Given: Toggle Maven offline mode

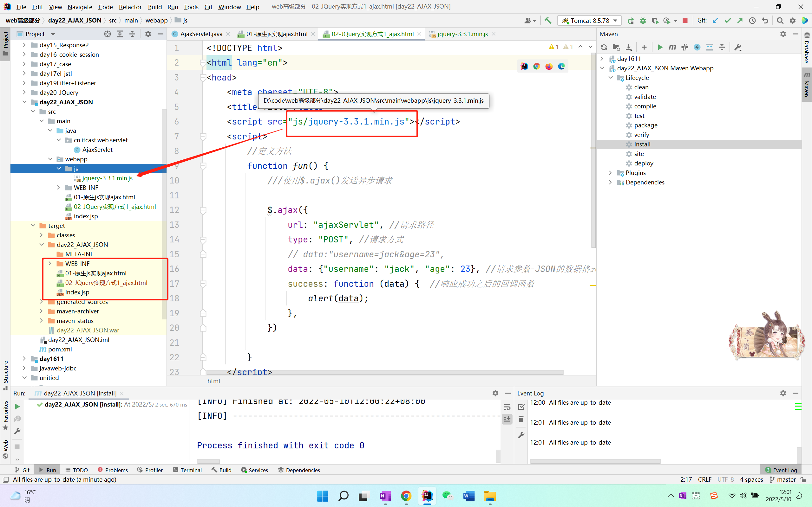Looking at the screenshot, I should pyautogui.click(x=684, y=47).
